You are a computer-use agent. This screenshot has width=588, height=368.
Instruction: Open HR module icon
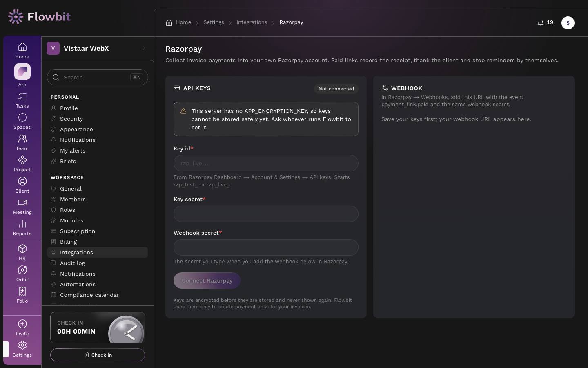click(22, 249)
